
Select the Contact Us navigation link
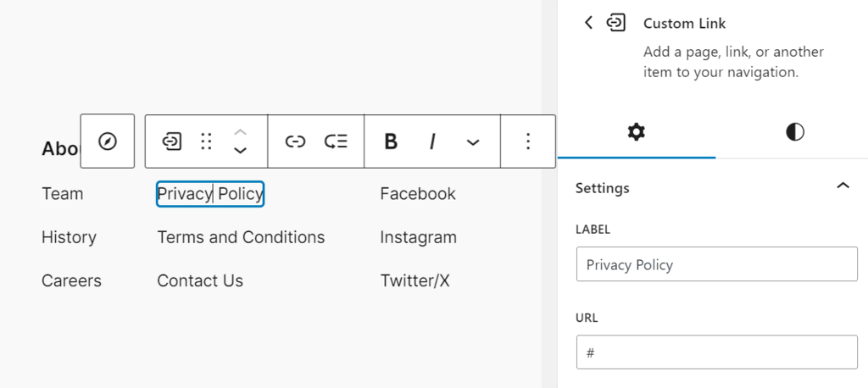click(x=200, y=280)
